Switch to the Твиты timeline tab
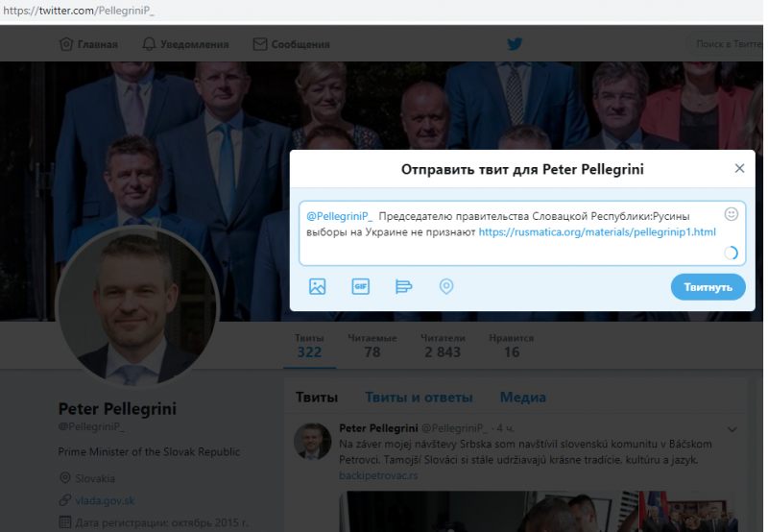This screenshot has width=768, height=532. click(x=317, y=398)
